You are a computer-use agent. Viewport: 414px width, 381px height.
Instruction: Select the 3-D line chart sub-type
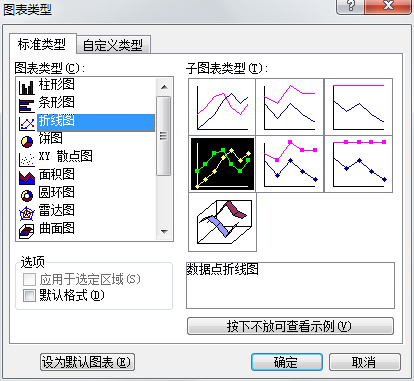coord(222,222)
